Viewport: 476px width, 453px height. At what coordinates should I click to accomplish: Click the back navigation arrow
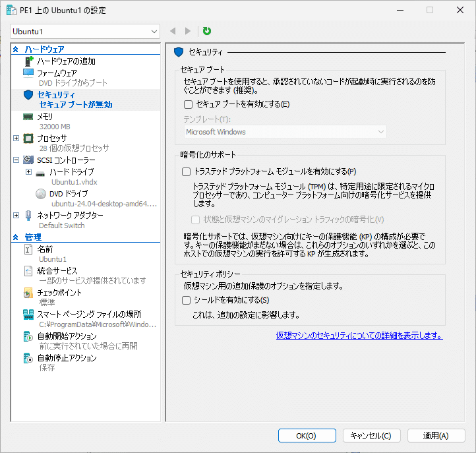pos(173,31)
